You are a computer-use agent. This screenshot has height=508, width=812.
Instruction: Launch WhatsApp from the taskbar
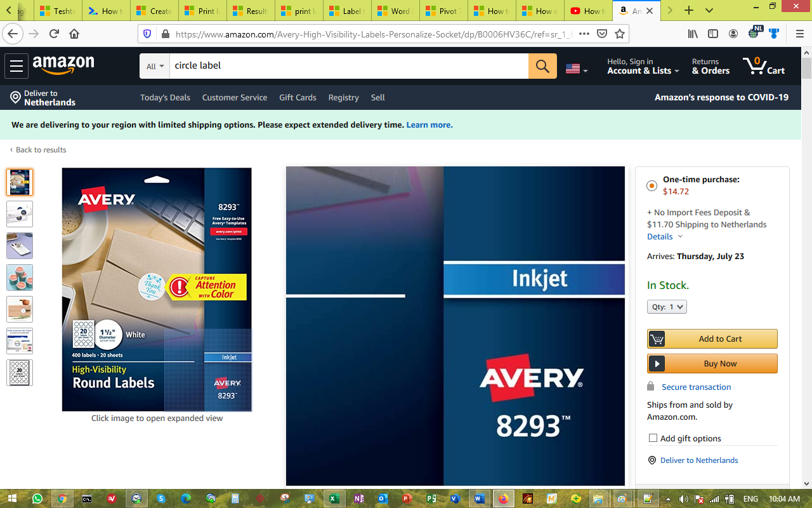37,498
